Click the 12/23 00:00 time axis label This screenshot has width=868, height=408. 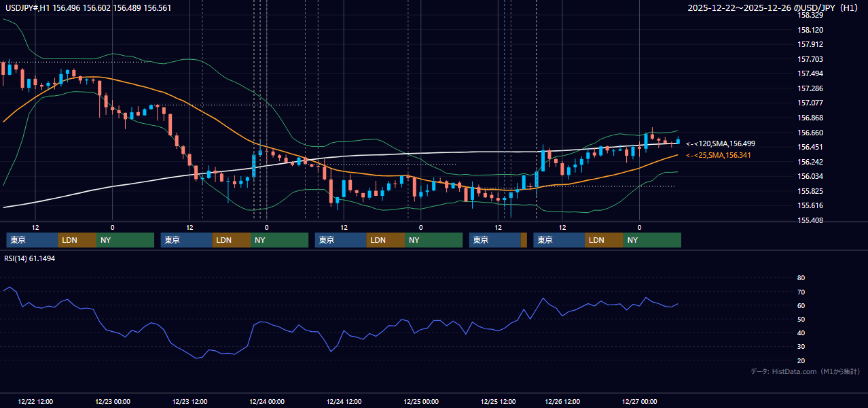pos(112,402)
